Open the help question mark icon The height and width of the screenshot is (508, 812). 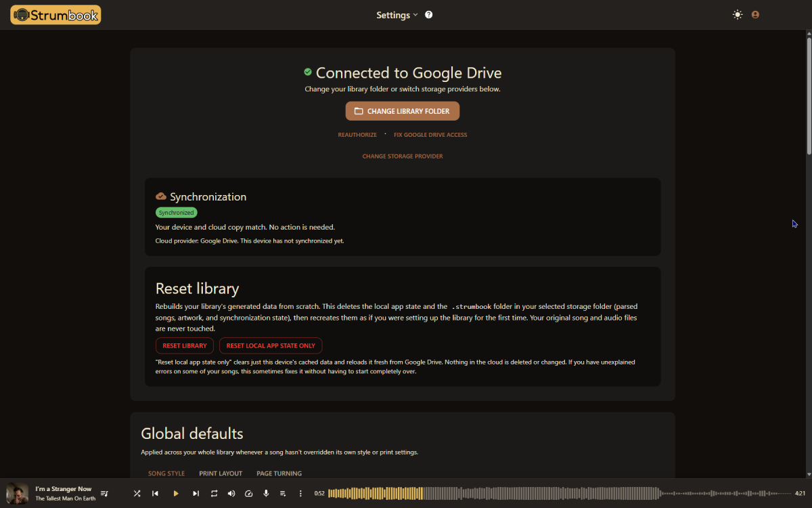tap(429, 15)
